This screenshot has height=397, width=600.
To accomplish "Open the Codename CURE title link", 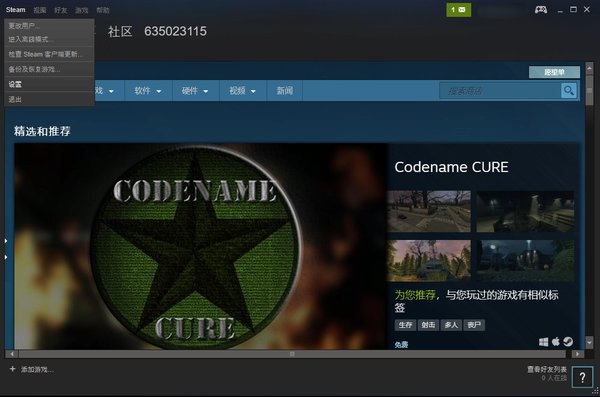I will point(451,167).
